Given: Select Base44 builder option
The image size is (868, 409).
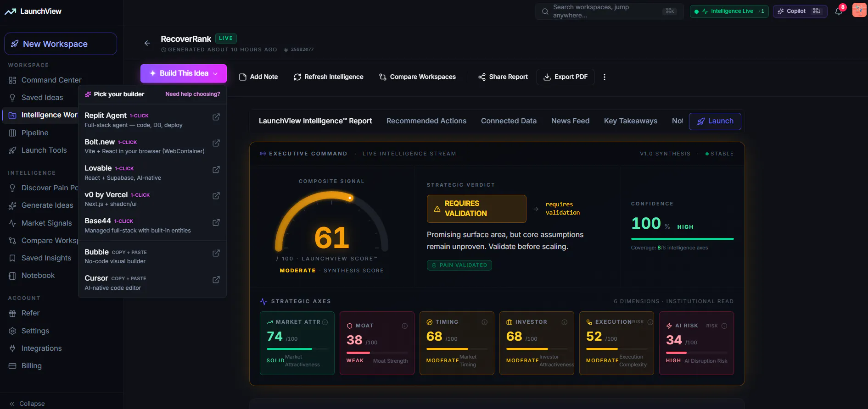Looking at the screenshot, I should 152,225.
